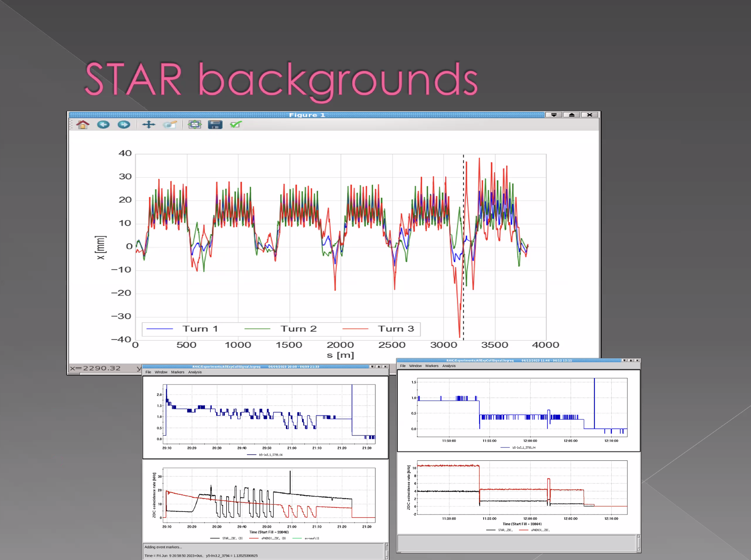The width and height of the screenshot is (751, 560).
Task: Roll down the 06/12 logreq window
Action: pos(624,360)
